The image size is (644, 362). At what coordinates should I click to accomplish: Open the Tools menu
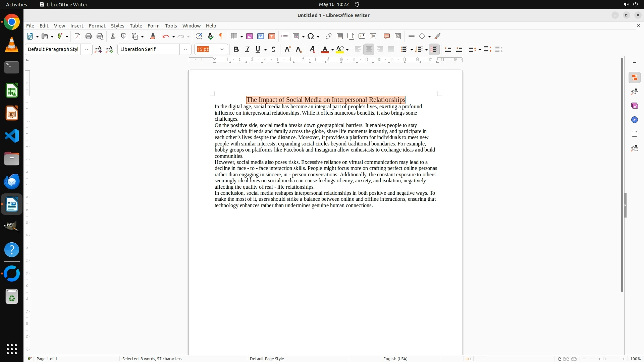pos(171,25)
